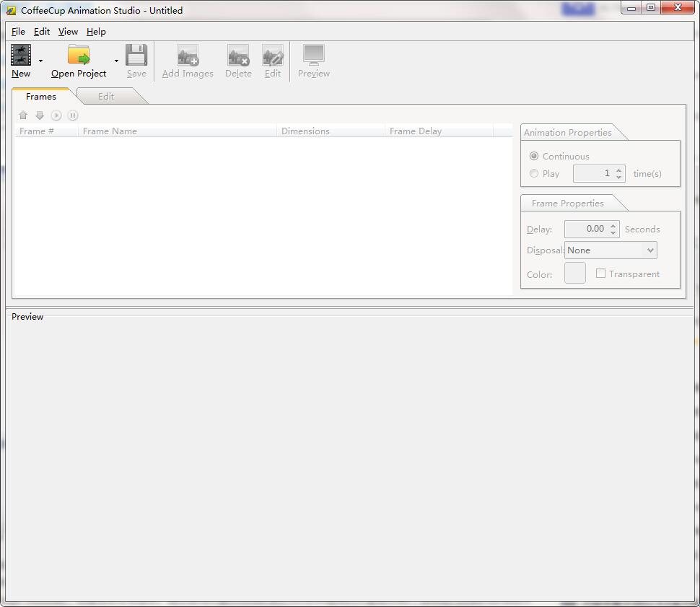Switch to the Edit tab

click(x=106, y=97)
